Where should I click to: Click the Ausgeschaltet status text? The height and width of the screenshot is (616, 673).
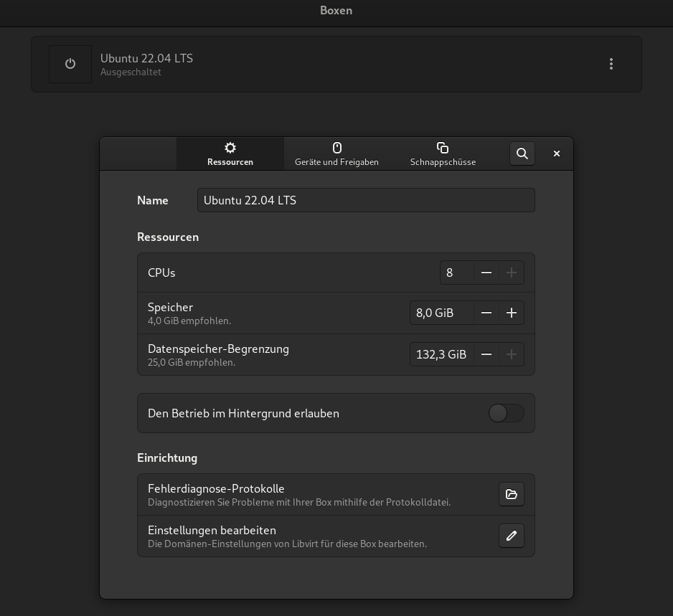point(131,72)
